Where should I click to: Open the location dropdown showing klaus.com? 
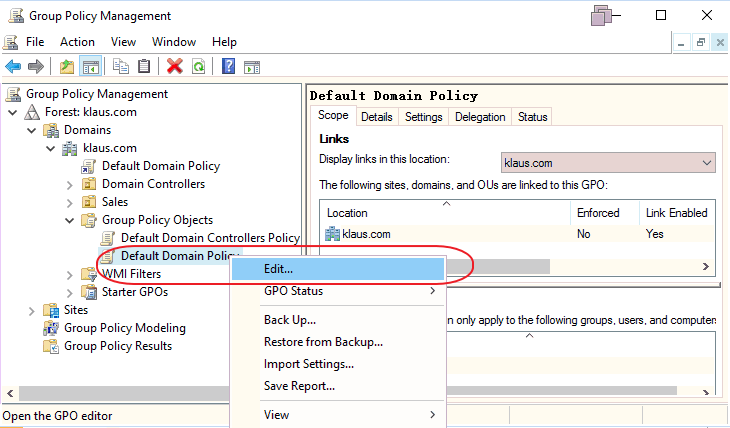tap(707, 162)
